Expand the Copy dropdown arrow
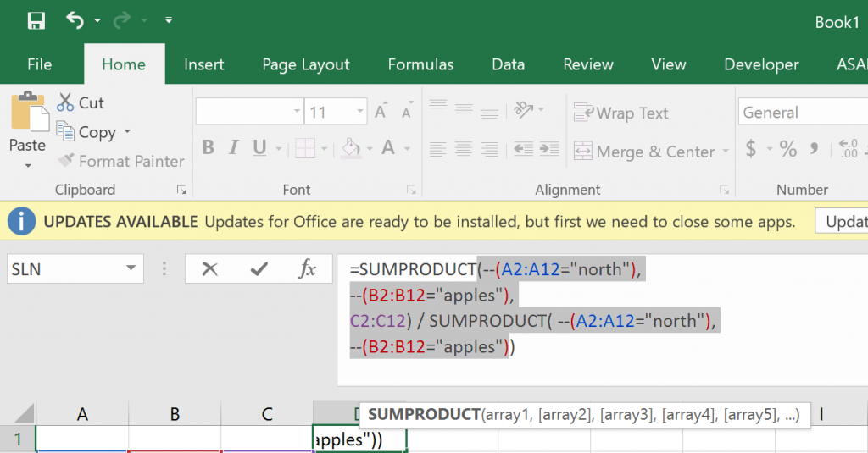Image resolution: width=868 pixels, height=453 pixels. coord(127,131)
